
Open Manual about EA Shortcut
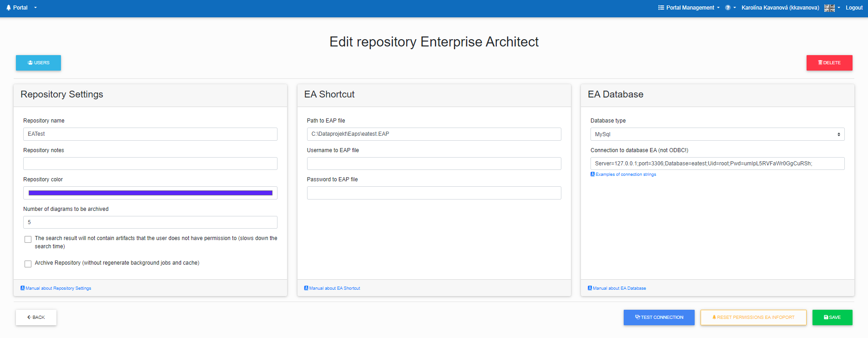(332, 288)
